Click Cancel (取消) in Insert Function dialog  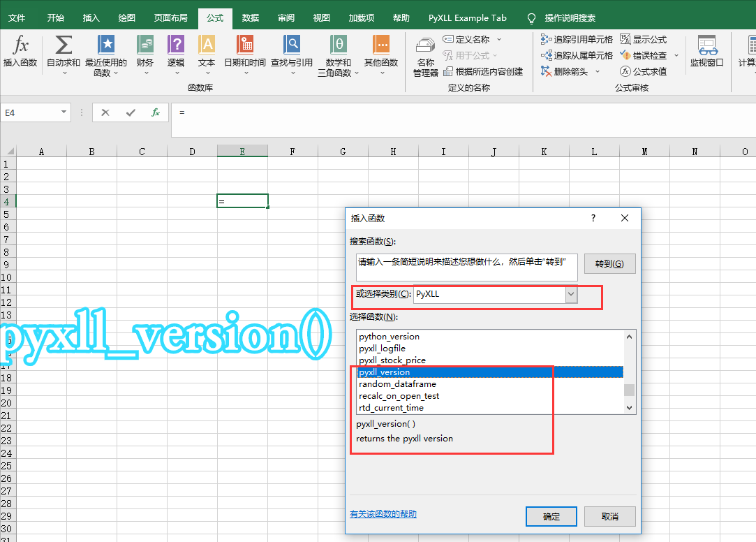point(609,516)
